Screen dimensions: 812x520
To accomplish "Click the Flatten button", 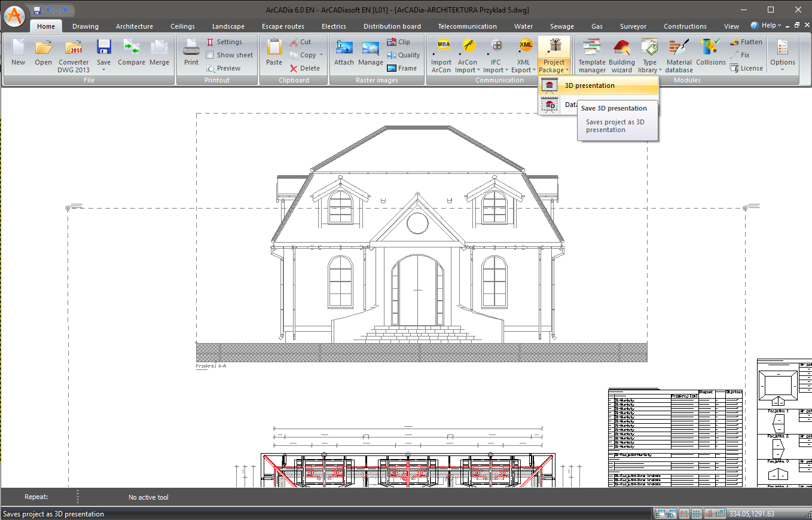I will pos(746,42).
